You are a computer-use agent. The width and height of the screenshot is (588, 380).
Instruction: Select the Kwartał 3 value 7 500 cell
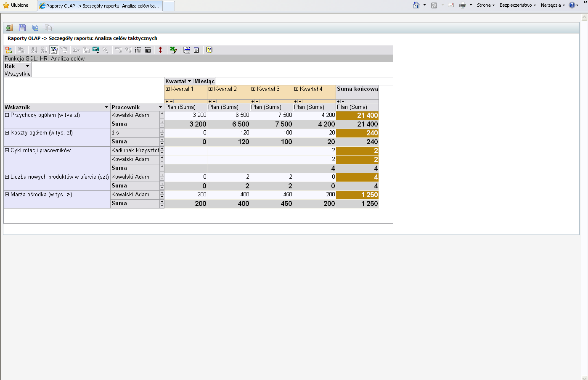[x=272, y=115]
